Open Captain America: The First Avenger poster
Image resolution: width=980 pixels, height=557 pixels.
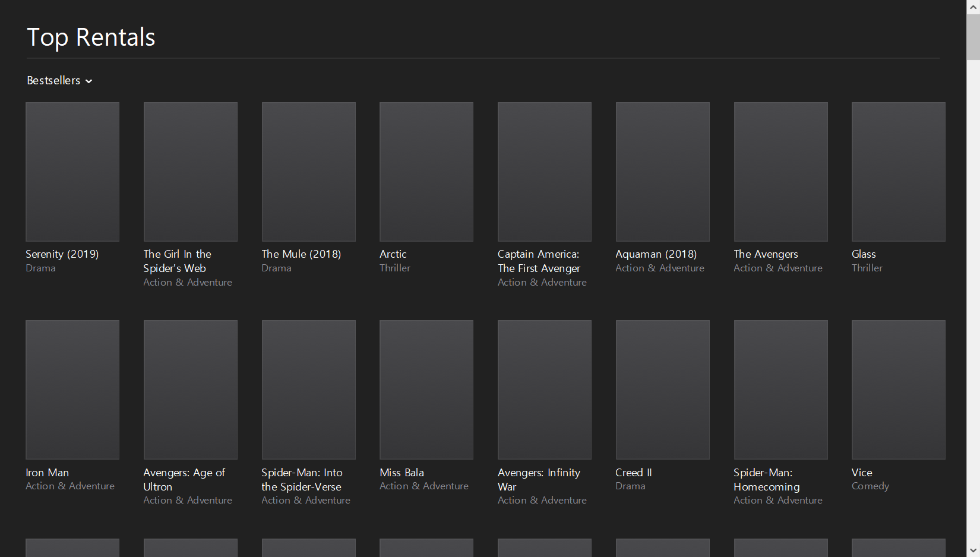coord(545,172)
